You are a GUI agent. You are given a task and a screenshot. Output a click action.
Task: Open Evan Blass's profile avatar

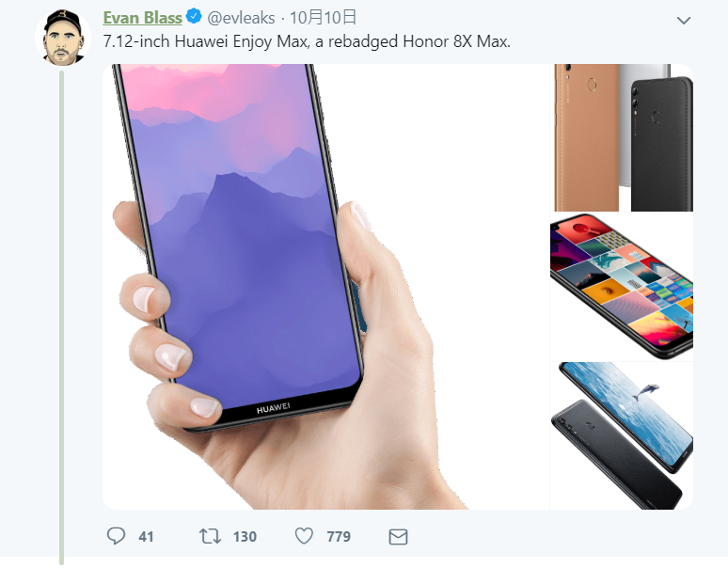click(62, 38)
